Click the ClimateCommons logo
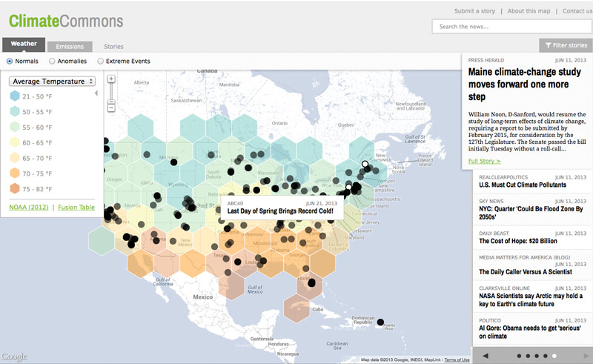Viewport: 593px width, 364px height. pos(66,21)
